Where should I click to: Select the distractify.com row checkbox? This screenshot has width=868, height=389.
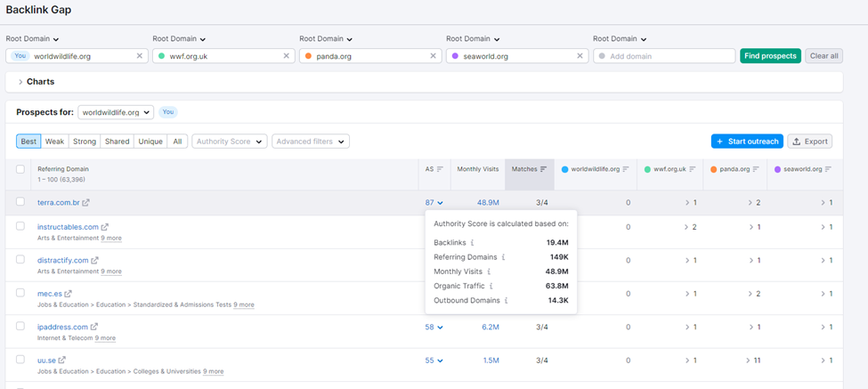pos(20,260)
